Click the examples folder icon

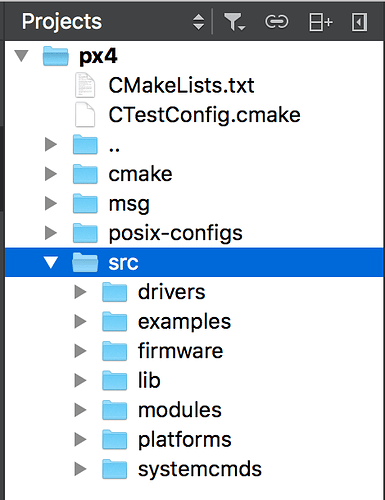coord(114,321)
